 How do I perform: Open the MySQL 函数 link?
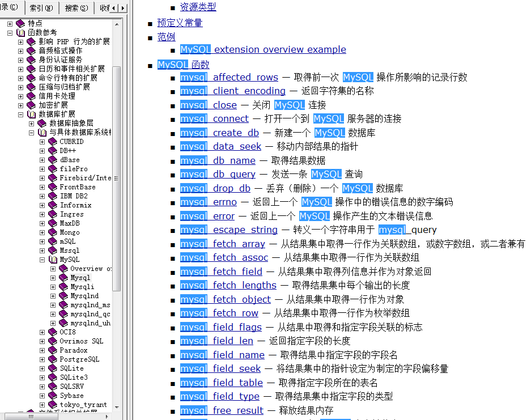[x=183, y=64]
